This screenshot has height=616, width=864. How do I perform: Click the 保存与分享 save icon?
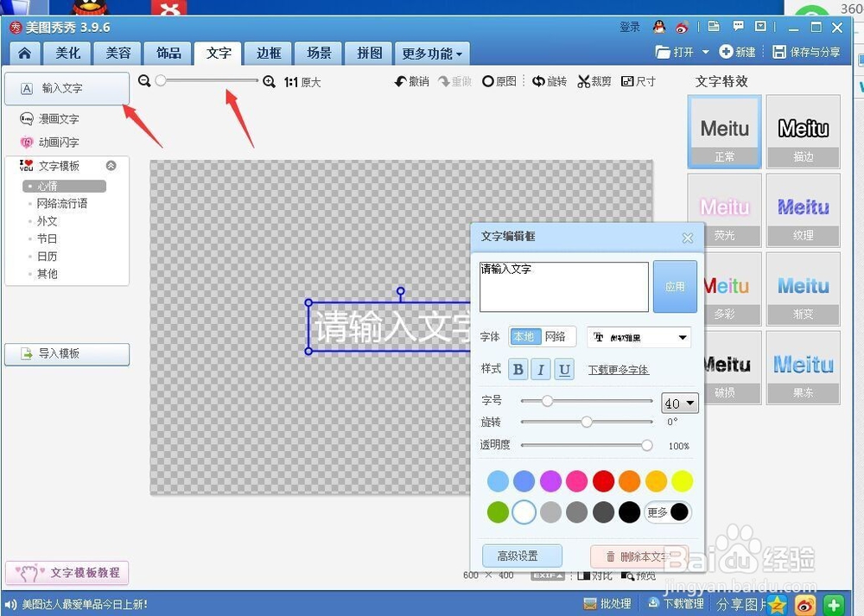pos(779,52)
